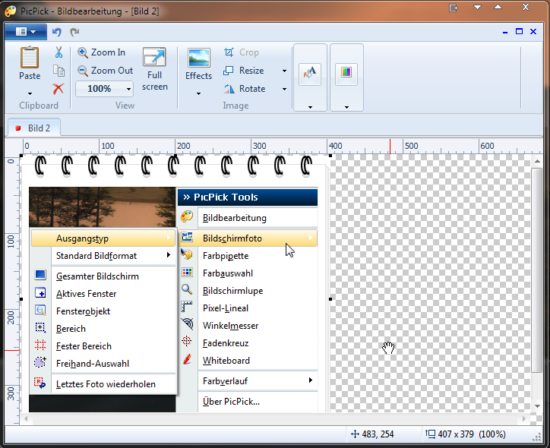The height and width of the screenshot is (448, 550).
Task: Click Fadenkreuz text in the pasted menu
Action: pyautogui.click(x=226, y=343)
